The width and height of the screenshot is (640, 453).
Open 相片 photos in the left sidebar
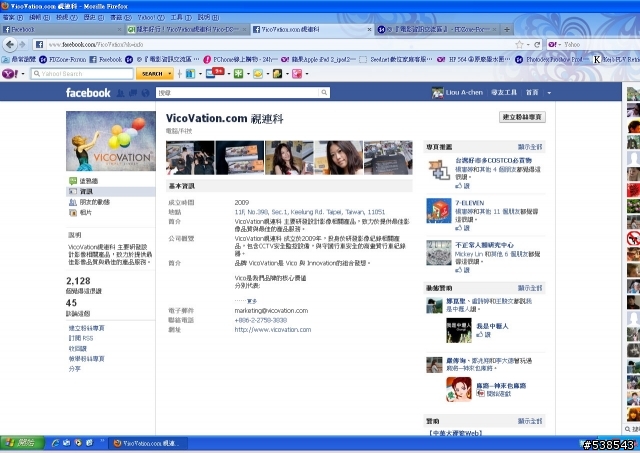coord(86,213)
